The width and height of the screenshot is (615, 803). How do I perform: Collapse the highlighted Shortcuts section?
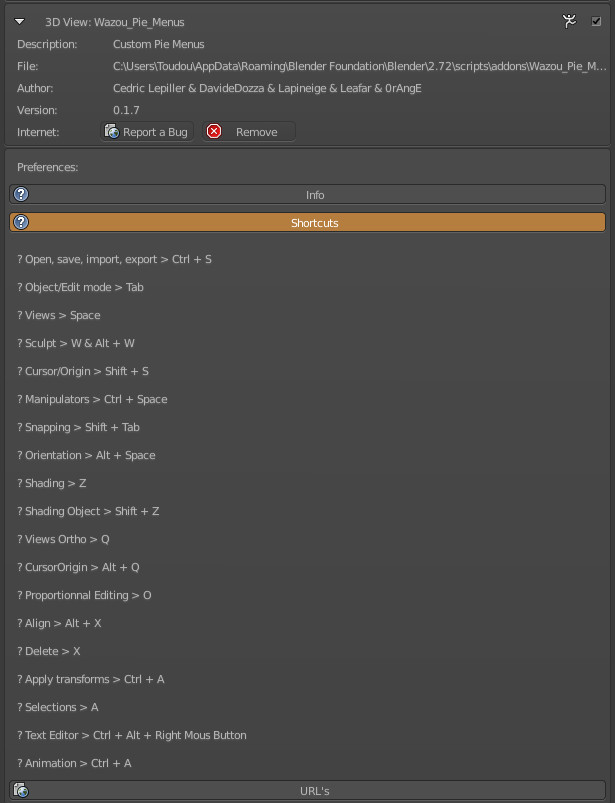point(307,223)
